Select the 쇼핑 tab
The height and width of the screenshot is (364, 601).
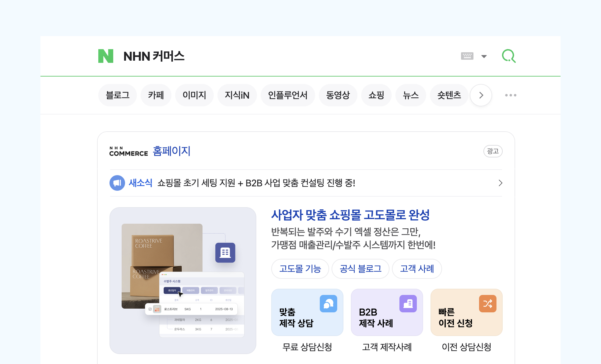pos(376,95)
